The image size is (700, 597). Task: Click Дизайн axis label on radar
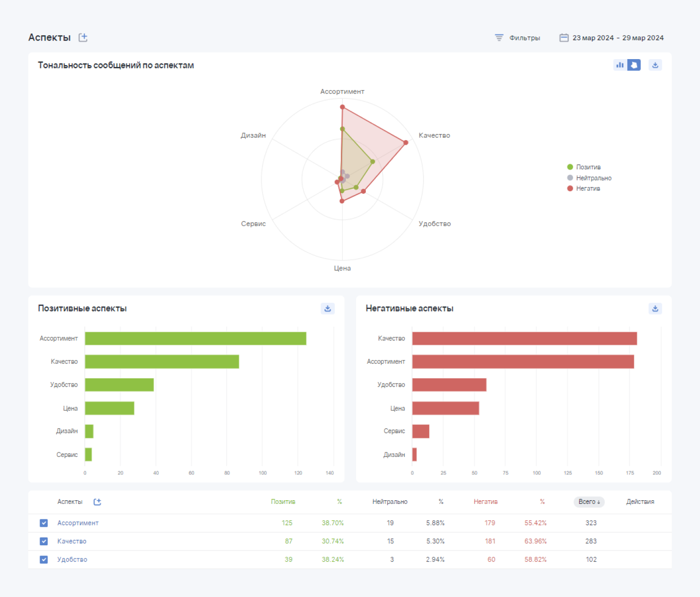253,135
